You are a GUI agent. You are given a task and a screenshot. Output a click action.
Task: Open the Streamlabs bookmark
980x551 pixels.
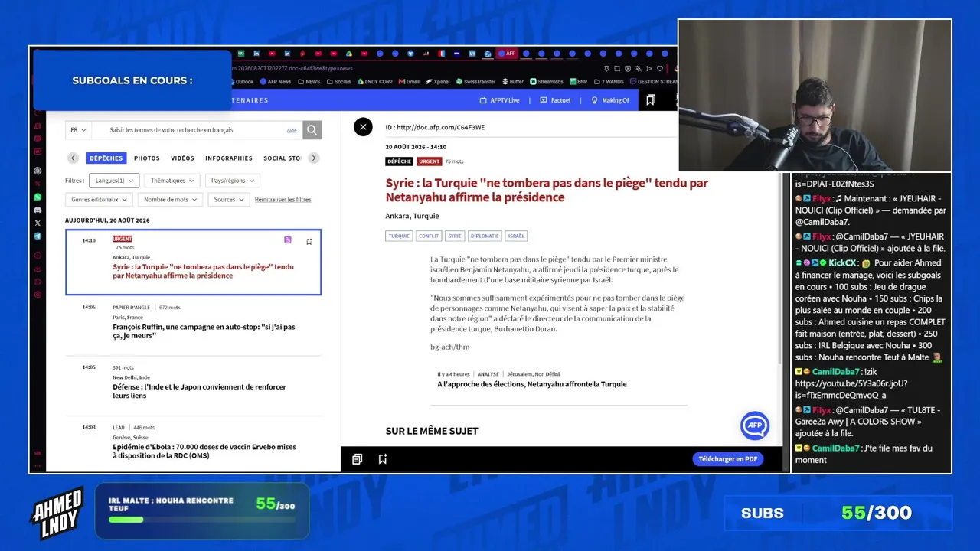coord(547,82)
